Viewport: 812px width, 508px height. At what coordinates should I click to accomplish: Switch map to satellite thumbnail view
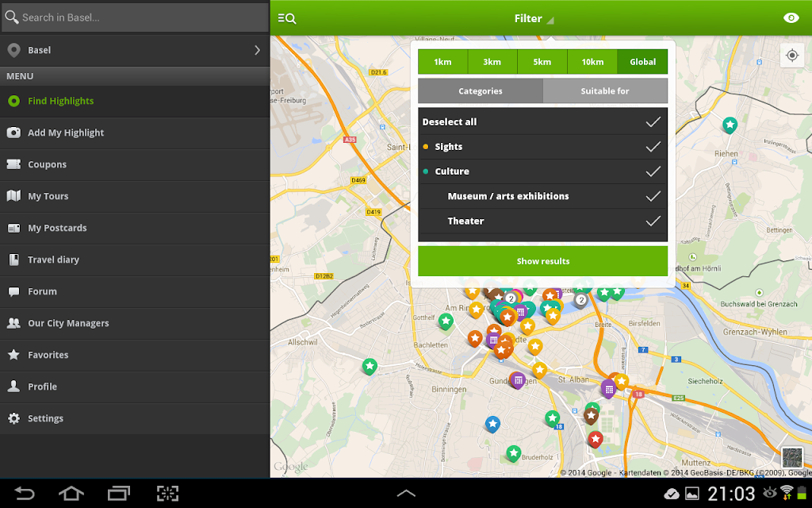pyautogui.click(x=792, y=458)
